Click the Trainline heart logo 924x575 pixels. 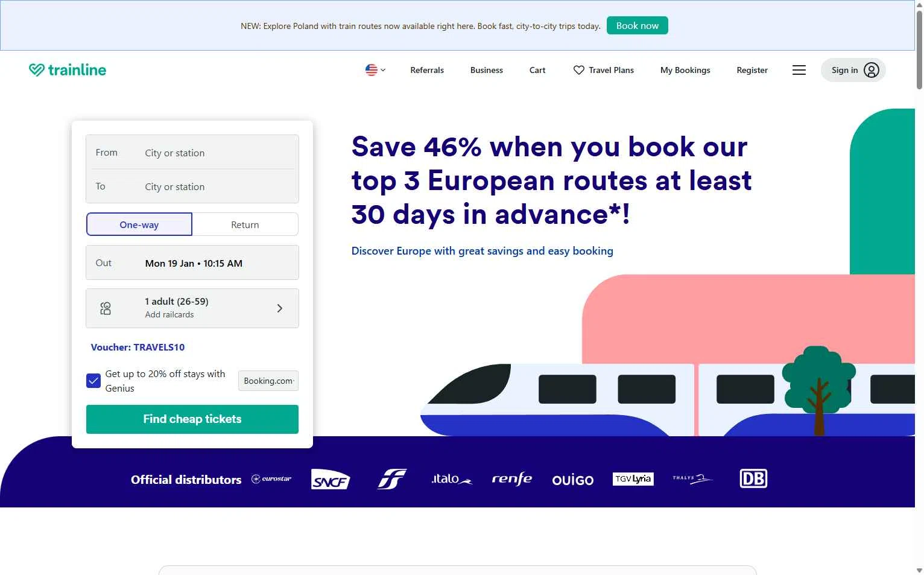pyautogui.click(x=37, y=70)
